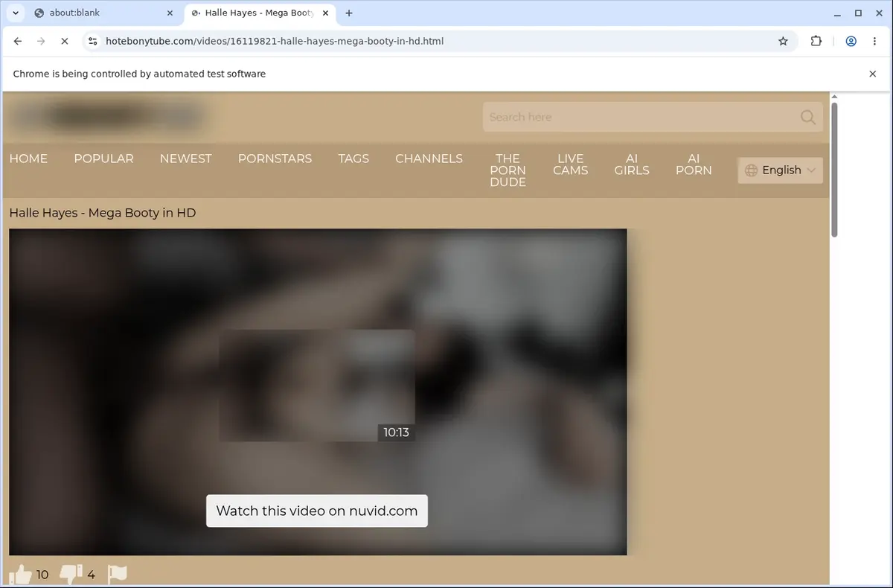The image size is (893, 588).
Task: Click the search magnifier icon
Action: click(x=808, y=117)
